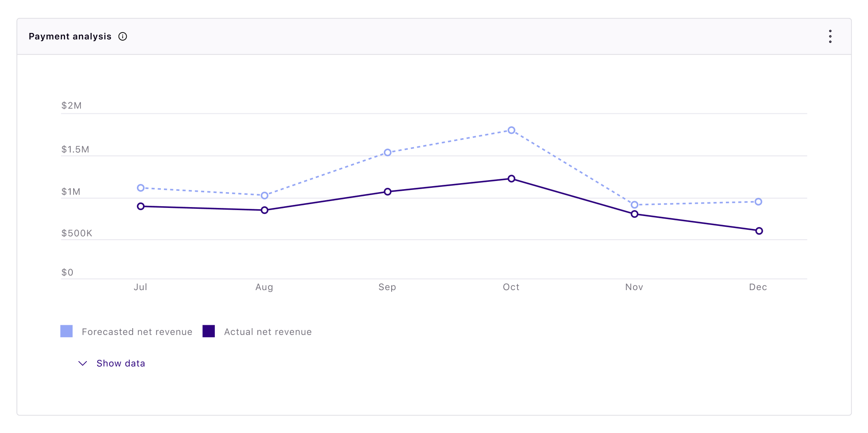Viewport: 868px width, 433px height.
Task: Click the light purple legend color swatch
Action: 66,331
